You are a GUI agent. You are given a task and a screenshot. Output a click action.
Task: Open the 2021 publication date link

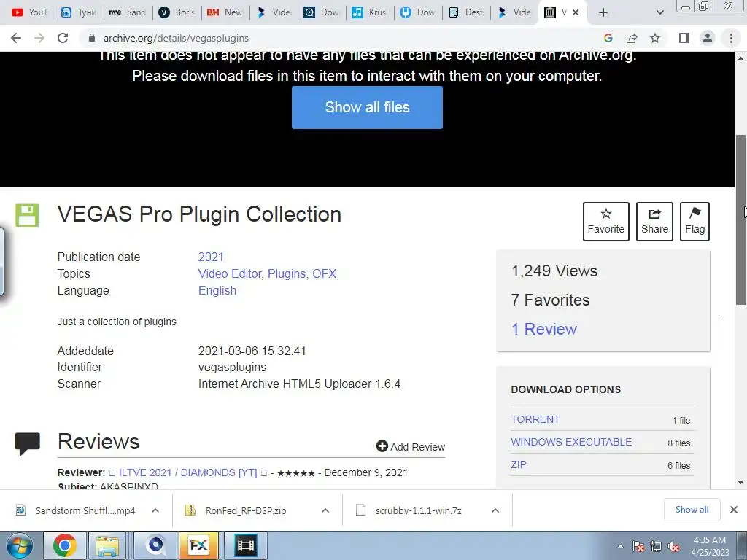click(211, 257)
